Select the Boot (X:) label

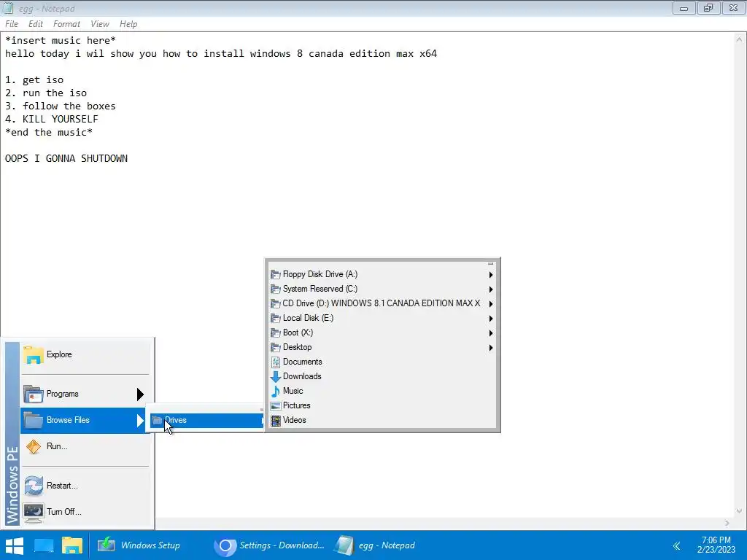pyautogui.click(x=298, y=332)
